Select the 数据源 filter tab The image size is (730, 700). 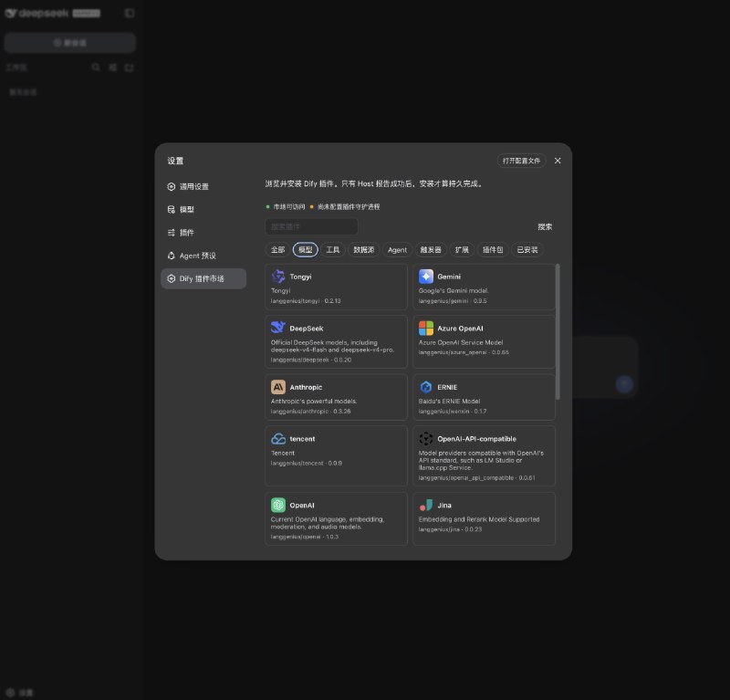pyautogui.click(x=363, y=250)
